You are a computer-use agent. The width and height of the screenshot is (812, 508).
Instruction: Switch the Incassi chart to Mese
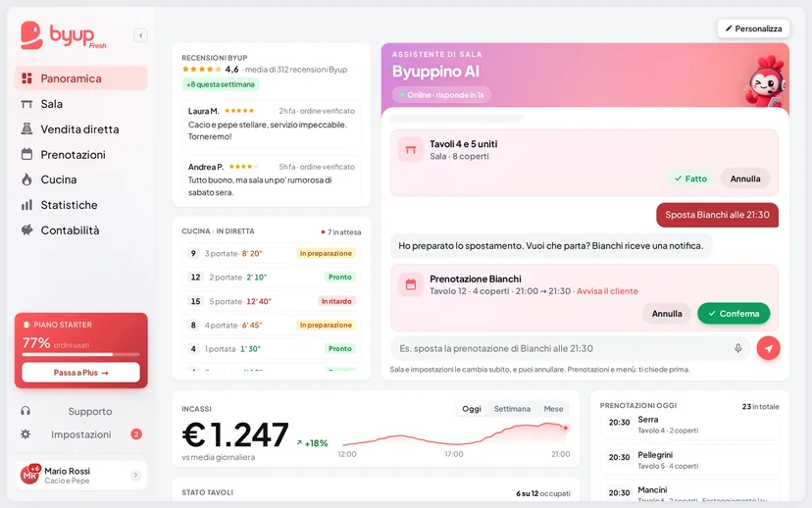click(553, 409)
